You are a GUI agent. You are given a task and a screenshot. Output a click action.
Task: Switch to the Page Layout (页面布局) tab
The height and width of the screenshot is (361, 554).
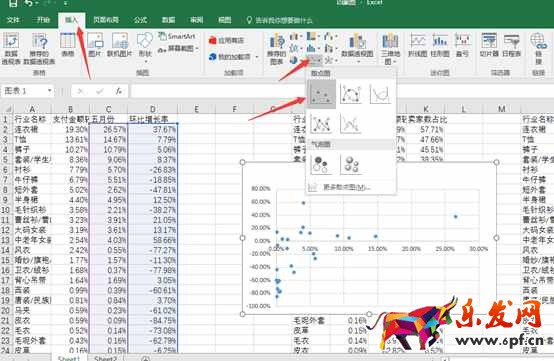106,20
